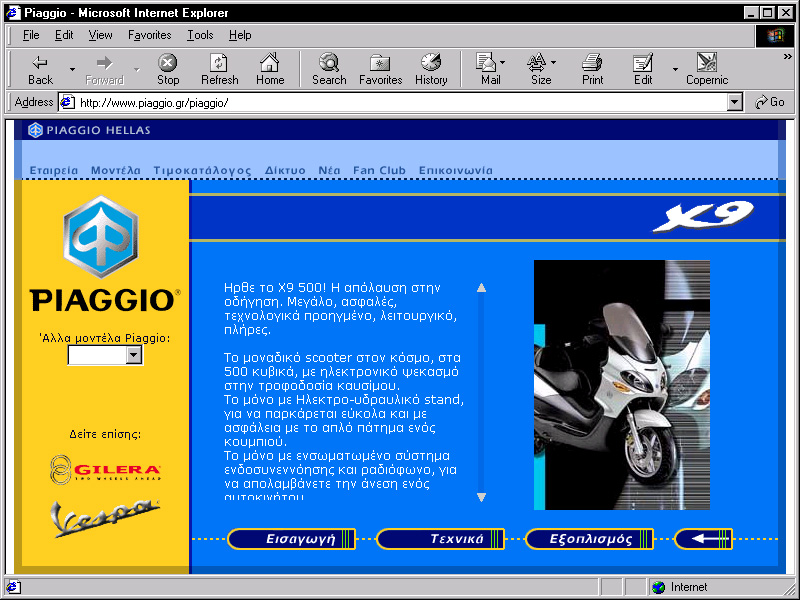
Task: Click the Mail toolbar button
Action: coord(488,70)
